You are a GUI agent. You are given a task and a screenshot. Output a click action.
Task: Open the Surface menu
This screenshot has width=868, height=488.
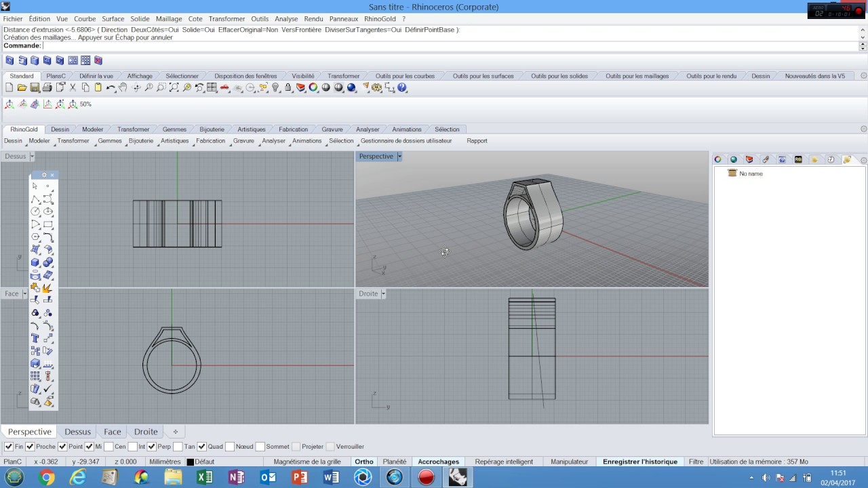click(x=113, y=19)
